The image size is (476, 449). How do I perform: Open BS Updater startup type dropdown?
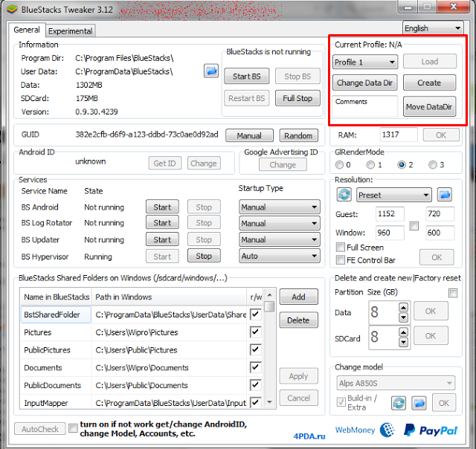coord(280,239)
